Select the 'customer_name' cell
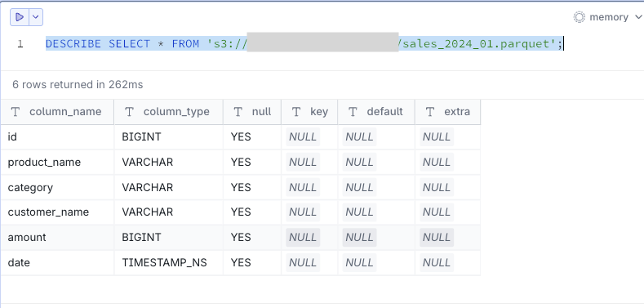Viewport: 644px width, 308px height. [x=57, y=212]
